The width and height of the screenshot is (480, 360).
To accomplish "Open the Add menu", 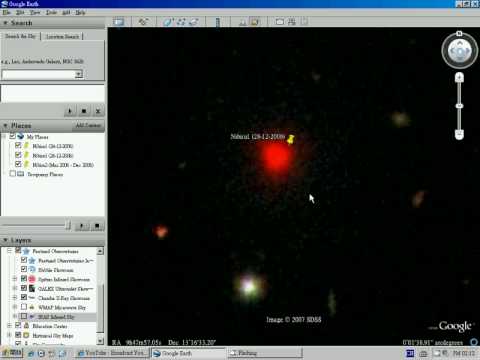I will [x=66, y=12].
